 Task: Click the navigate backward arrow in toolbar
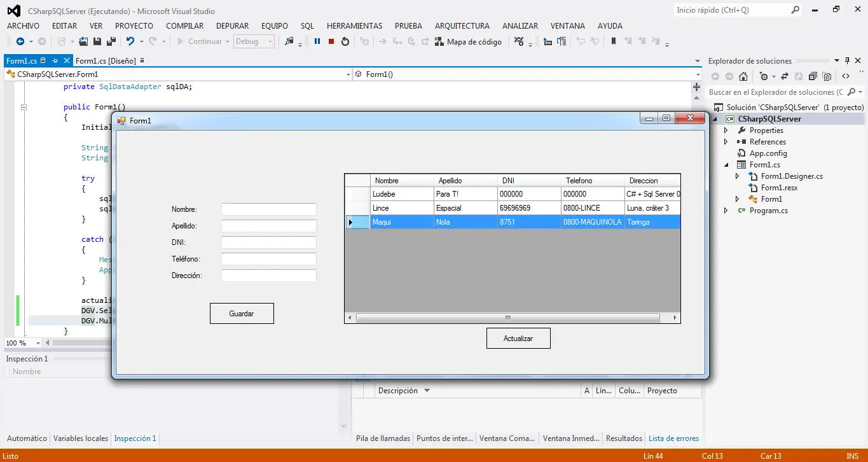(20, 41)
